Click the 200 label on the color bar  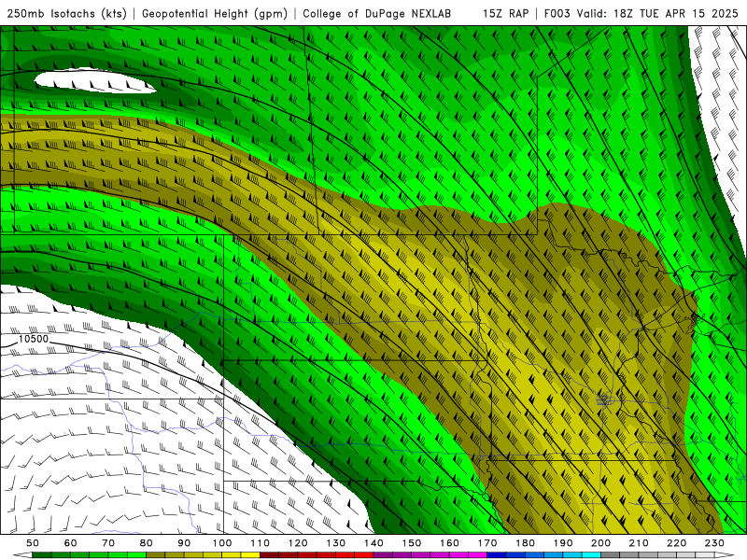pos(600,543)
